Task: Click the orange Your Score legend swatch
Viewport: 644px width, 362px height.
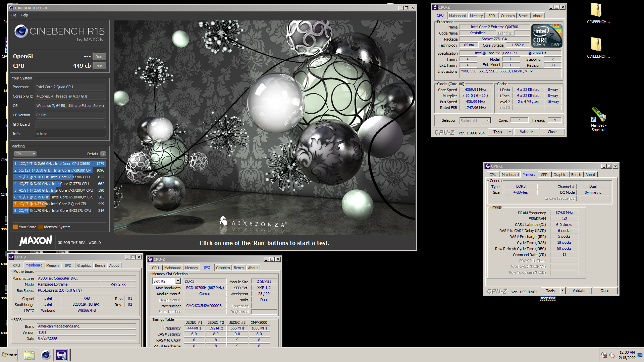Action: (15, 227)
